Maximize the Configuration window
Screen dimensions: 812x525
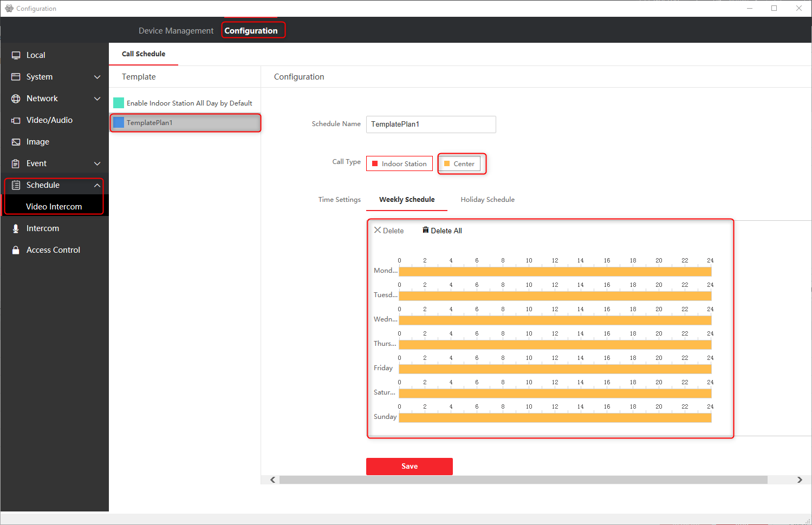774,8
